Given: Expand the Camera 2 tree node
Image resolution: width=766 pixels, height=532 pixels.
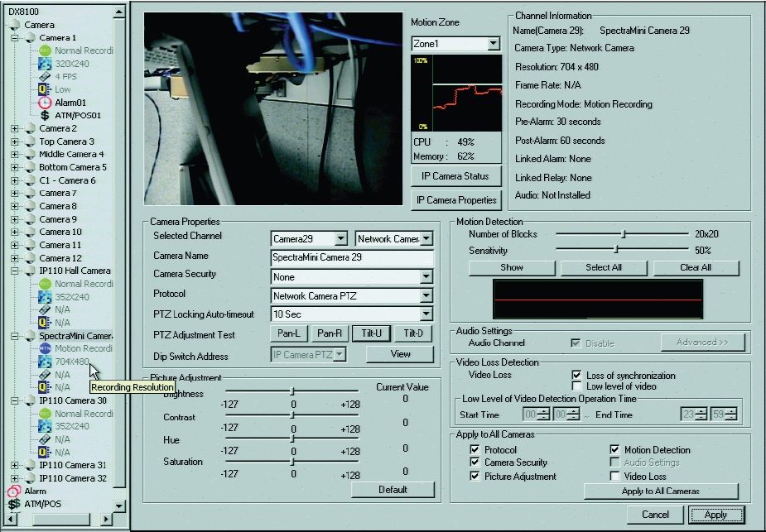Looking at the screenshot, I should [x=15, y=128].
